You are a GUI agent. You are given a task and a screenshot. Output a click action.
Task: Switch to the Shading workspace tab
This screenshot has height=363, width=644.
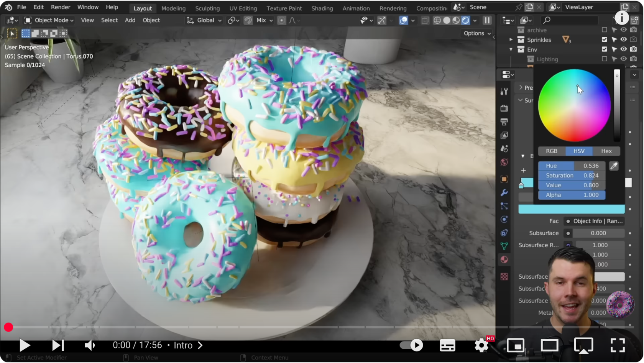322,8
